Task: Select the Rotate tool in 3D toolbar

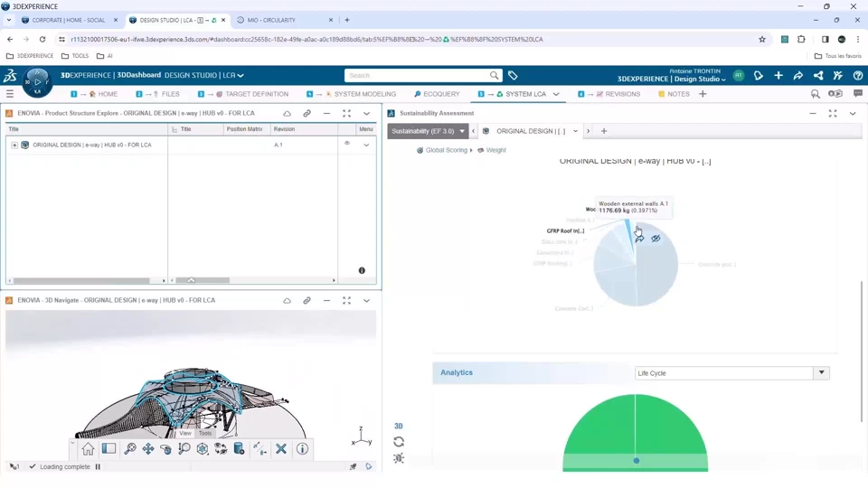Action: point(165,449)
